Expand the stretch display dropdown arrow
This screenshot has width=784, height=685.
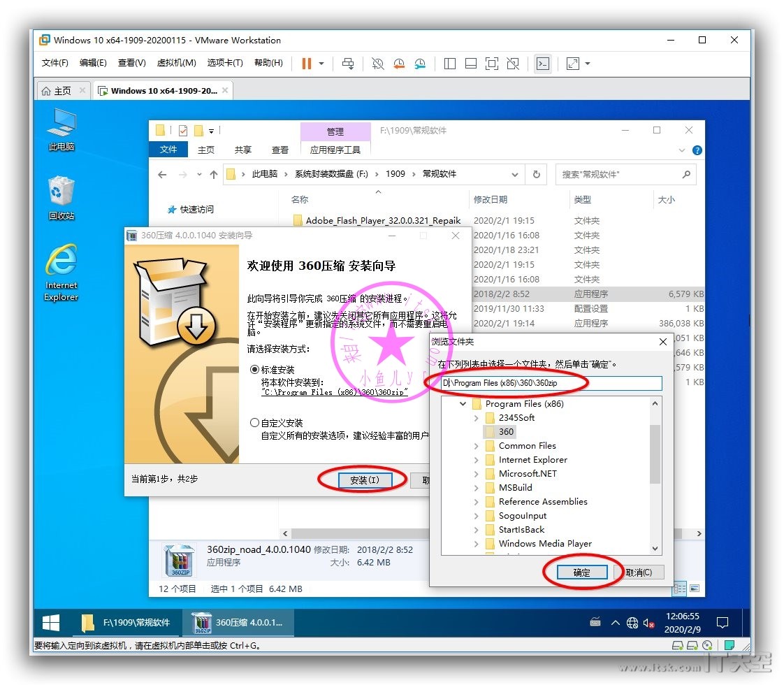pyautogui.click(x=588, y=64)
